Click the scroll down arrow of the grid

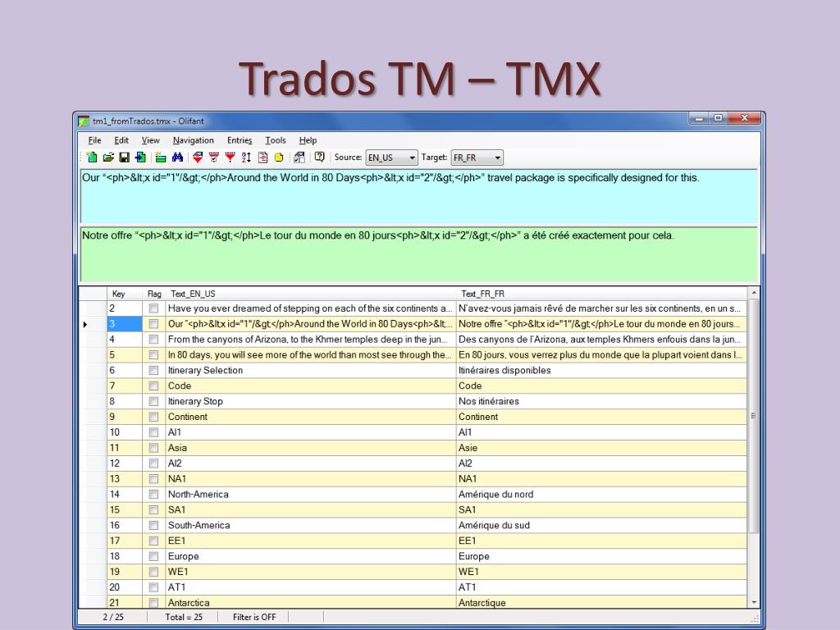click(754, 602)
